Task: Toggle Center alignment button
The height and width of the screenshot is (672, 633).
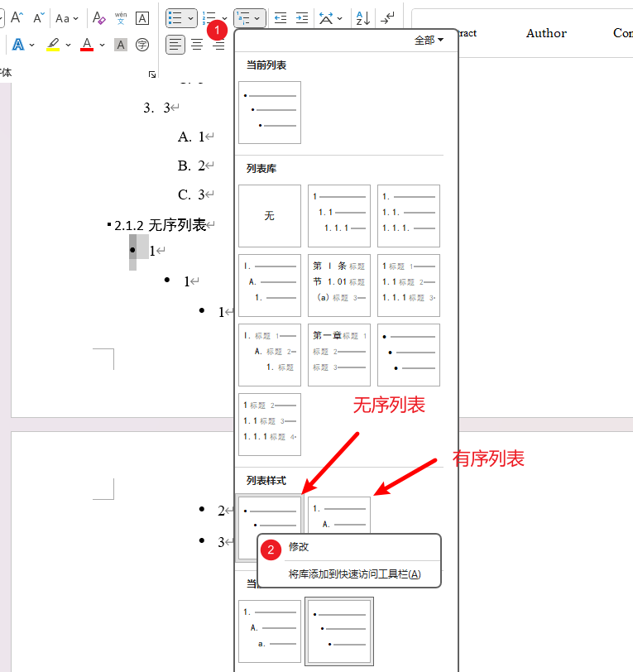Action: pyautogui.click(x=197, y=45)
